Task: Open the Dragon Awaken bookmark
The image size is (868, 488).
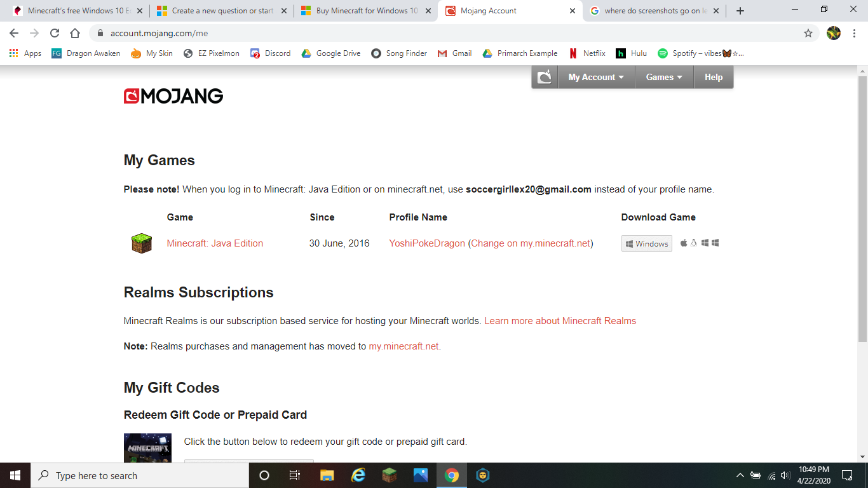Action: point(86,53)
